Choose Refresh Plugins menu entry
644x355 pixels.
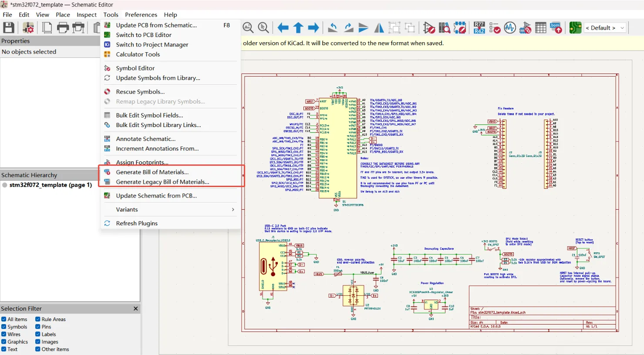(170, 223)
